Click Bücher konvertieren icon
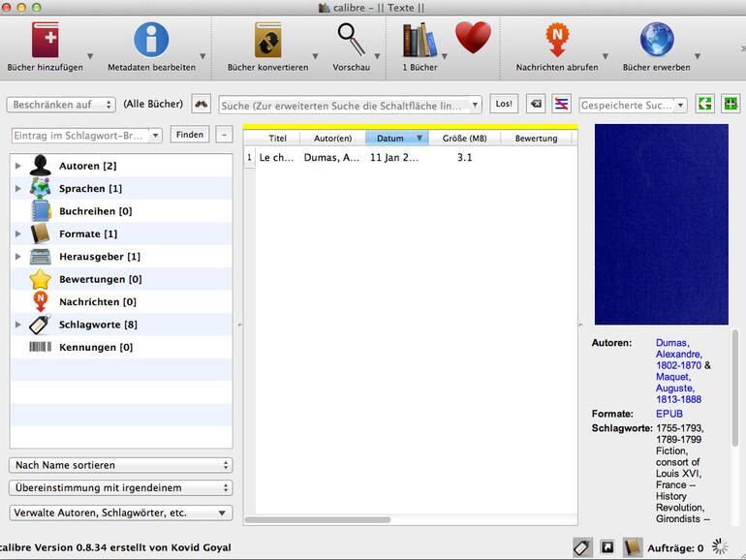The image size is (746, 560). [x=267, y=41]
